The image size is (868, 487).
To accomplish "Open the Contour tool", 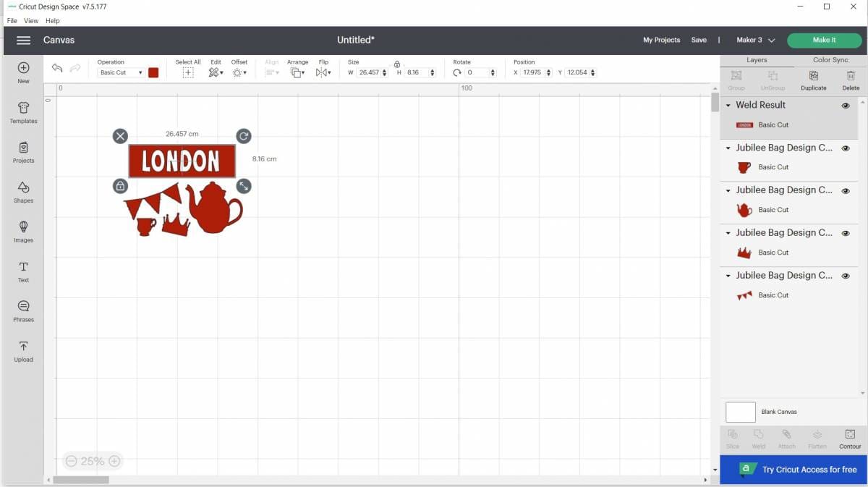I will 850,439.
